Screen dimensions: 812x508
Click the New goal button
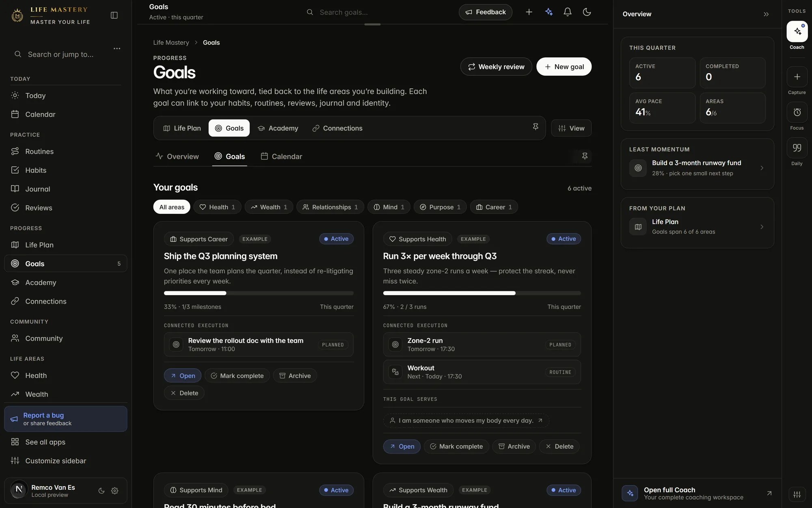coord(564,67)
